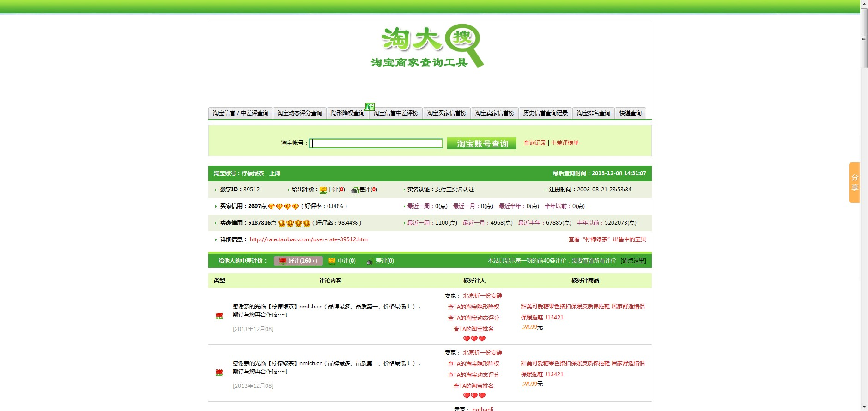Select the 差评(0) filter tab
The width and height of the screenshot is (868, 411).
[x=380, y=261]
